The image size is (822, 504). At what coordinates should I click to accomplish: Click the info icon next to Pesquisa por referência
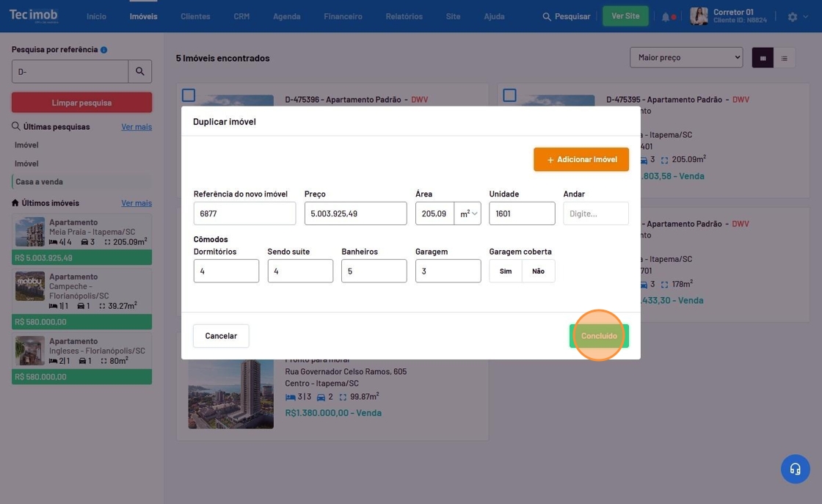coord(103,50)
